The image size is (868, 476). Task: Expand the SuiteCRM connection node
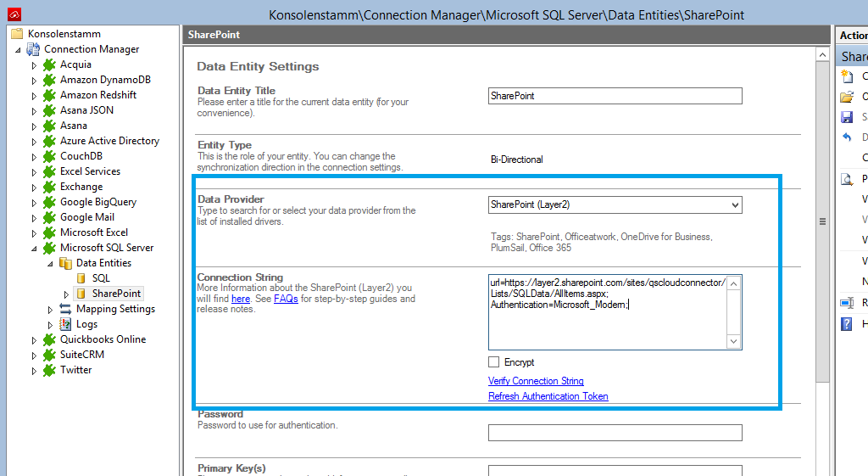click(34, 356)
